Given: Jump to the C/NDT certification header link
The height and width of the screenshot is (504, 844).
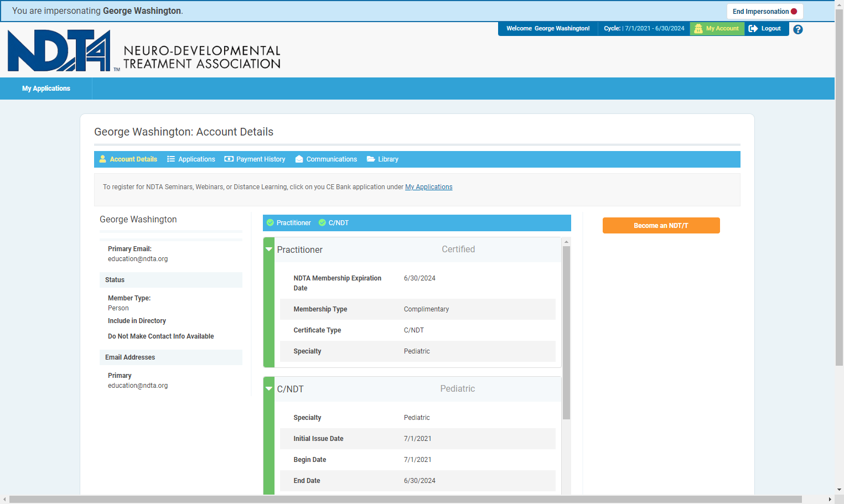Looking at the screenshot, I should click(333, 222).
